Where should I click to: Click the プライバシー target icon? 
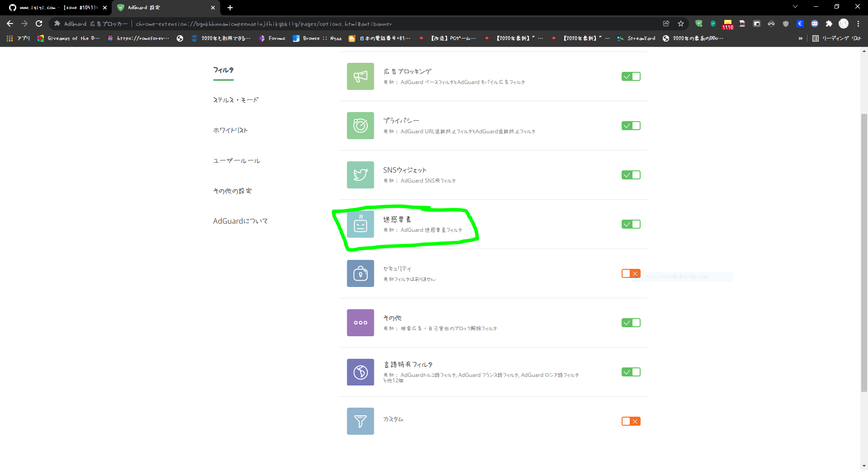tap(360, 126)
